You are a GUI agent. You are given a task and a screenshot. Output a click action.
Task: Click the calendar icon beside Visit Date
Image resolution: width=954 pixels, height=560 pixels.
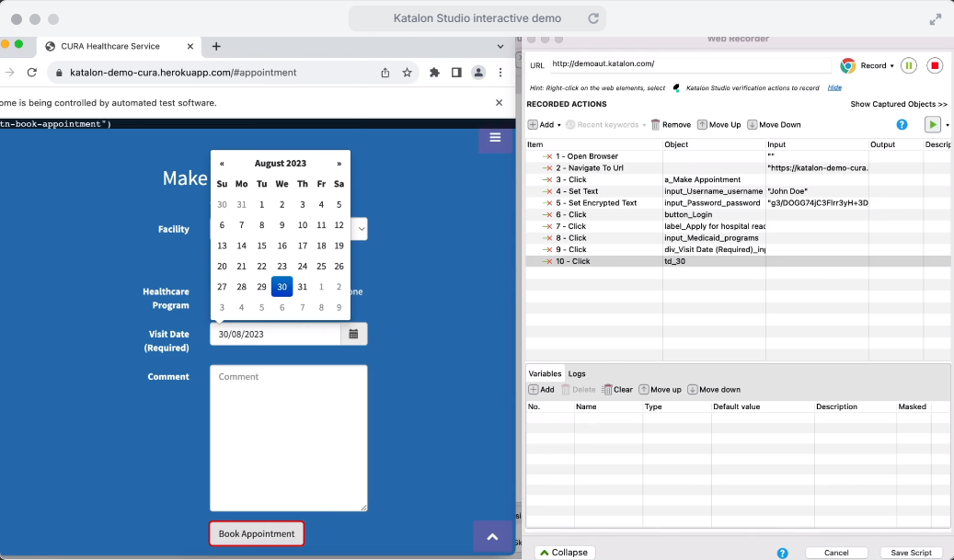(x=354, y=334)
